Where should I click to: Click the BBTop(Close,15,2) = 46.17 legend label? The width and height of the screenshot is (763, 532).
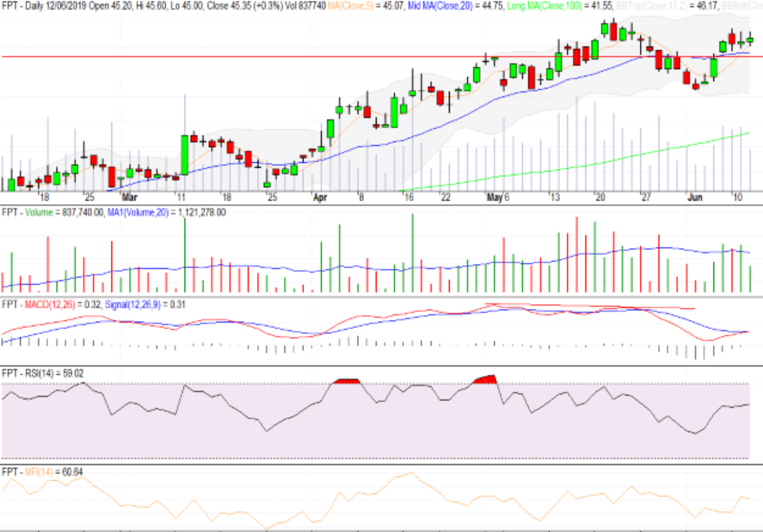[667, 6]
